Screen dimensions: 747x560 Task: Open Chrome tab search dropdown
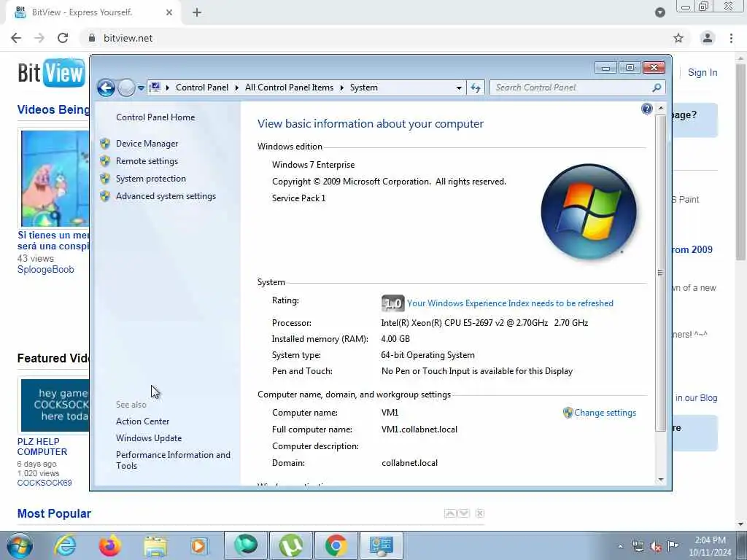(659, 13)
